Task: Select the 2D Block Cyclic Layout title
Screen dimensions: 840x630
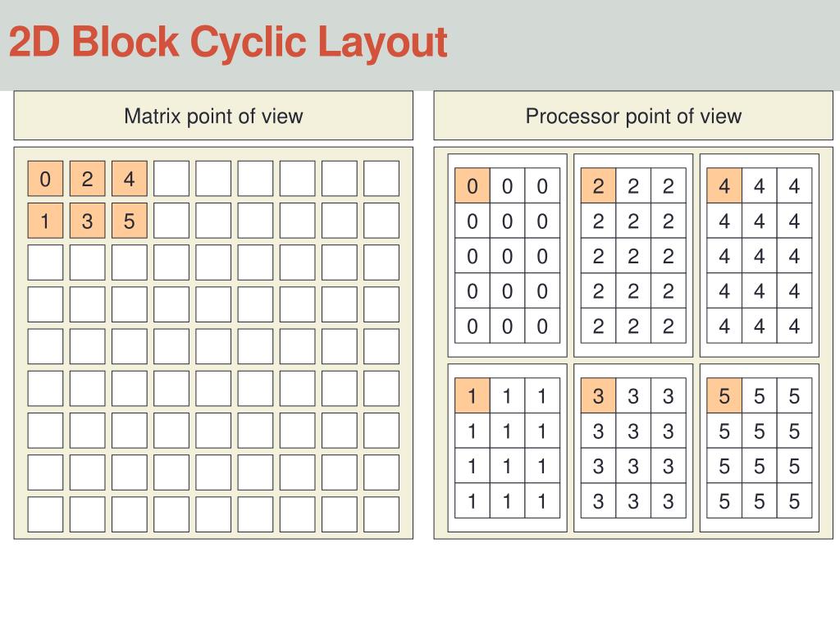Action: (x=228, y=42)
